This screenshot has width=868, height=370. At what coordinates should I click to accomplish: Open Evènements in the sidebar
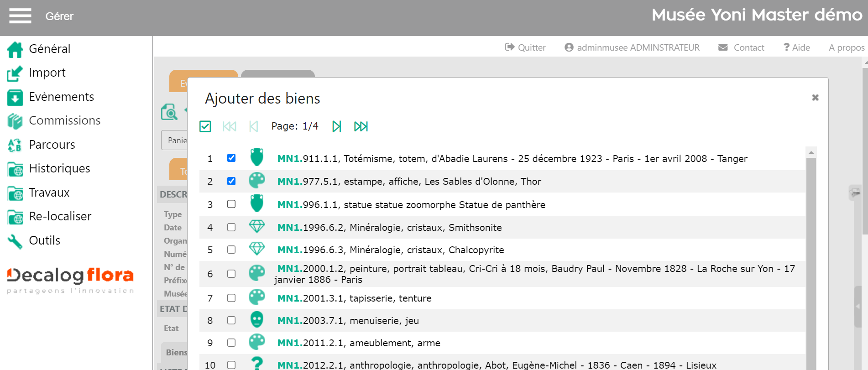(61, 97)
